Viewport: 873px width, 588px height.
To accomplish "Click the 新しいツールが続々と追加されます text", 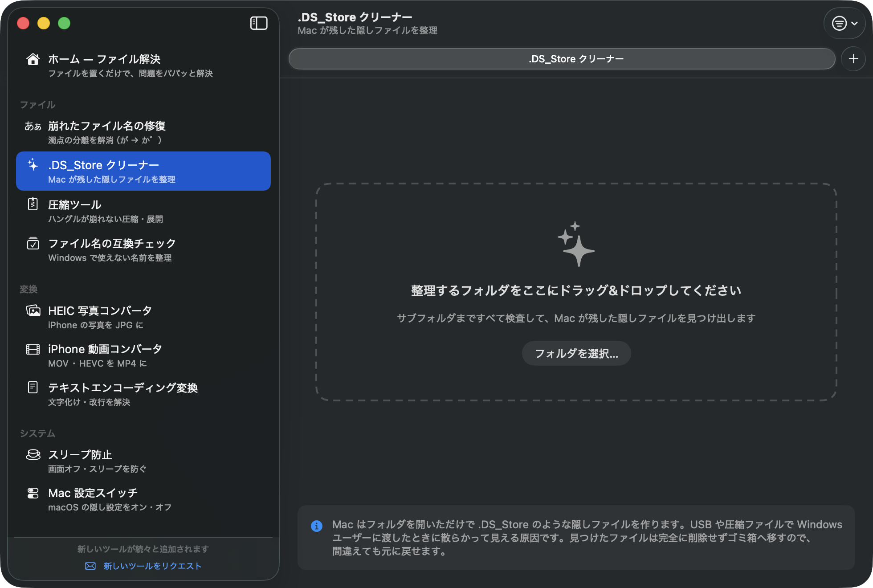I will coord(143,549).
